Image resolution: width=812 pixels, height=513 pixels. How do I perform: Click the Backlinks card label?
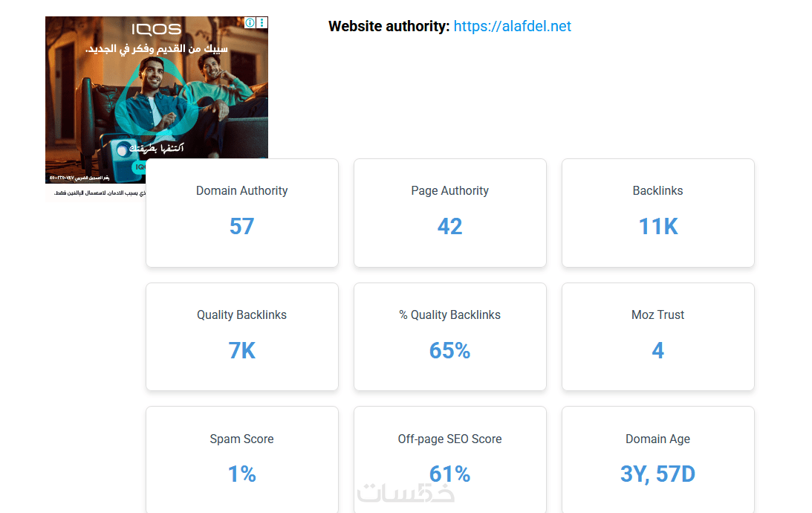point(657,190)
